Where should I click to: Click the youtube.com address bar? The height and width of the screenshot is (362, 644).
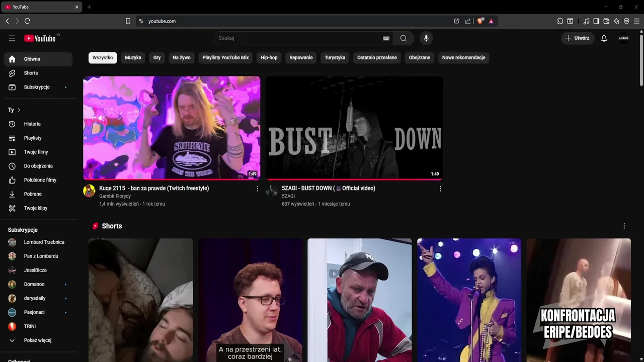click(297, 21)
